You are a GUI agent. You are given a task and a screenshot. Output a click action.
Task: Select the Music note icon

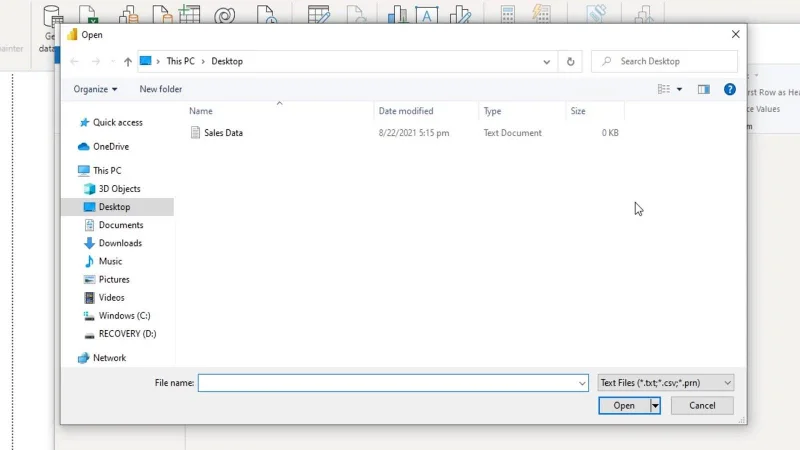pos(89,261)
